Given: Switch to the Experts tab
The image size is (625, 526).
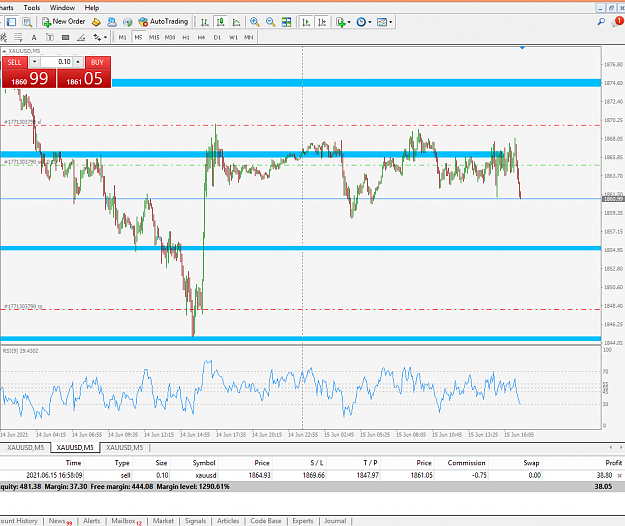Looking at the screenshot, I should coord(303,521).
